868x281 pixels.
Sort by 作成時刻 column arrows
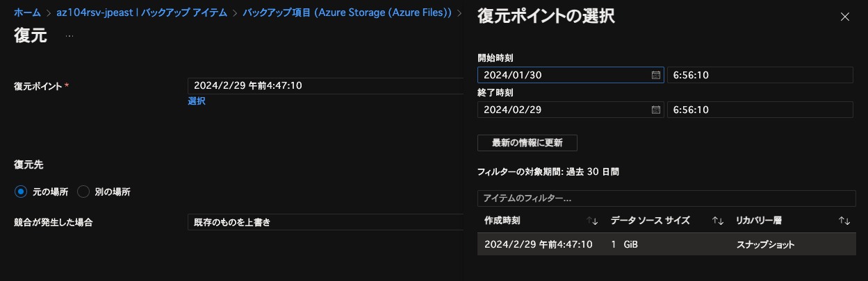click(x=592, y=221)
